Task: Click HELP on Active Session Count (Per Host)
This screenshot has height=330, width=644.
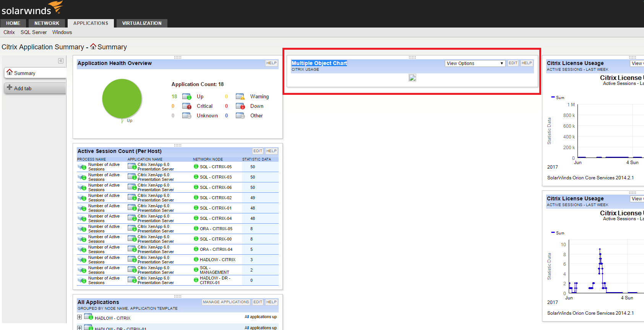Action: pos(271,151)
